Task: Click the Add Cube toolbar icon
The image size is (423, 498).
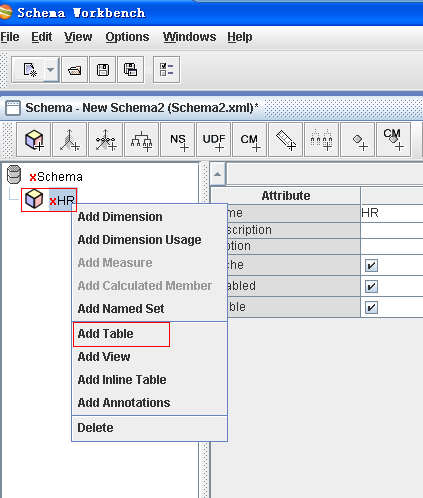Action: click(34, 140)
